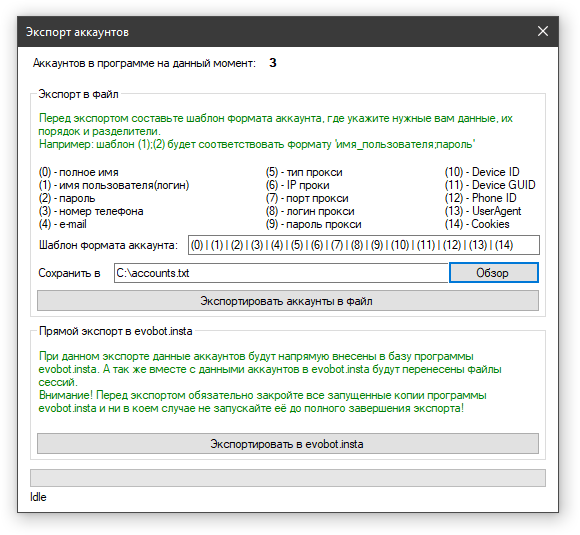
Task: Click the (5) - тип прокси entry
Action: point(304,172)
